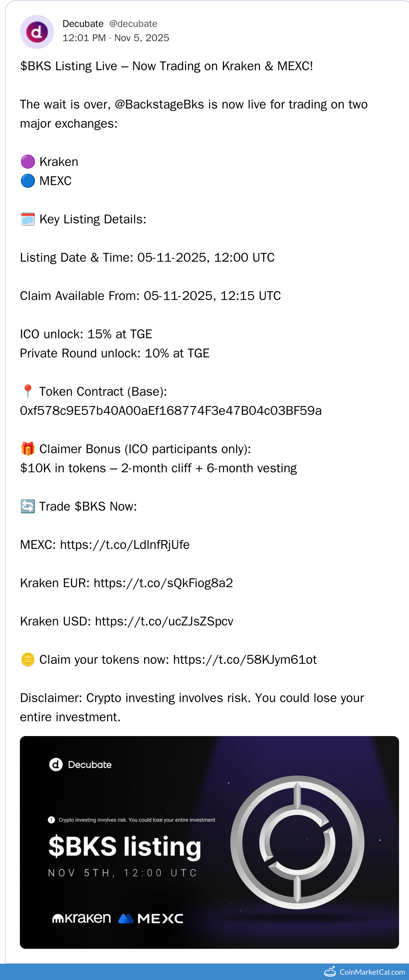
Task: Click the Decubate profile avatar
Action: click(37, 32)
